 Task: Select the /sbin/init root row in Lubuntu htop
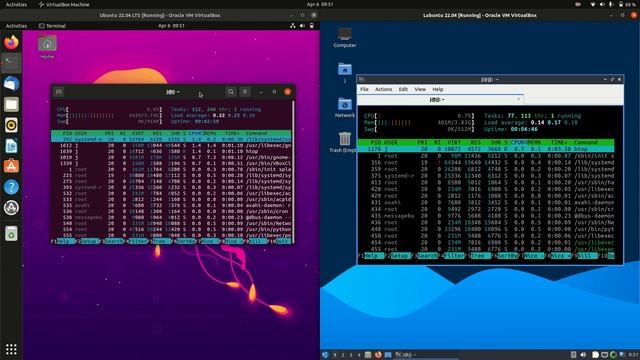[x=486, y=156]
